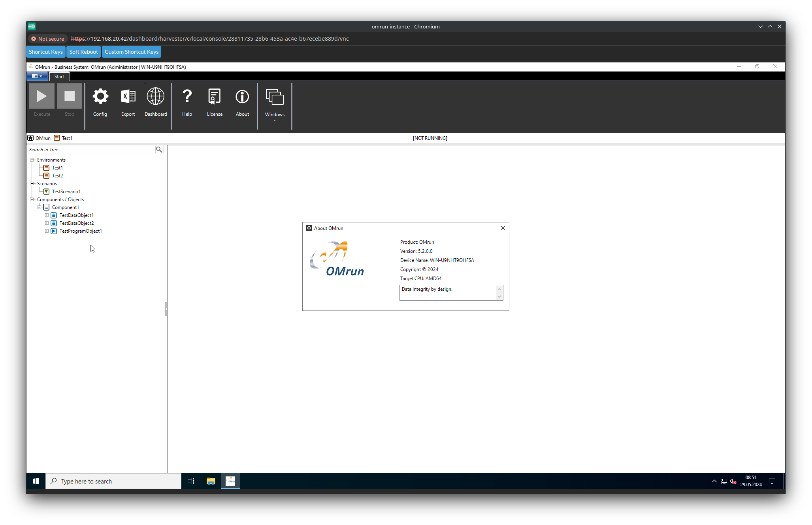Click the Help question mark icon
The height and width of the screenshot is (525, 812).
click(187, 97)
